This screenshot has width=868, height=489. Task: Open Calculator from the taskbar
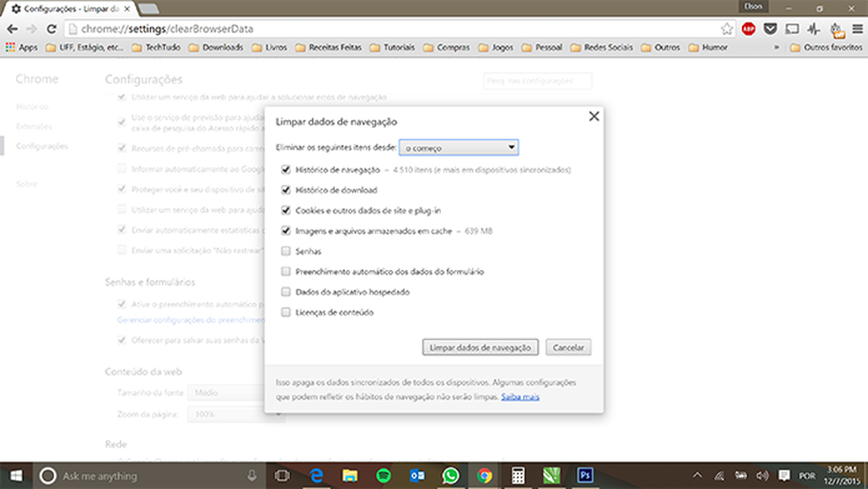tap(518, 476)
